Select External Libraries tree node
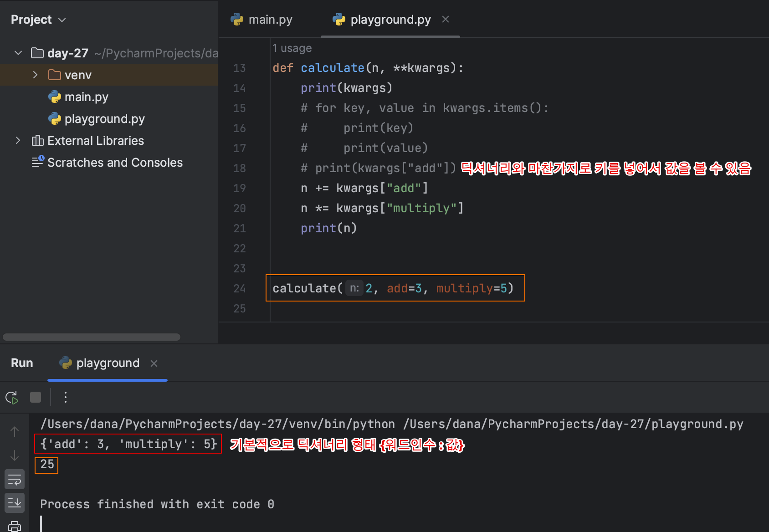The height and width of the screenshot is (532, 769). point(109,140)
